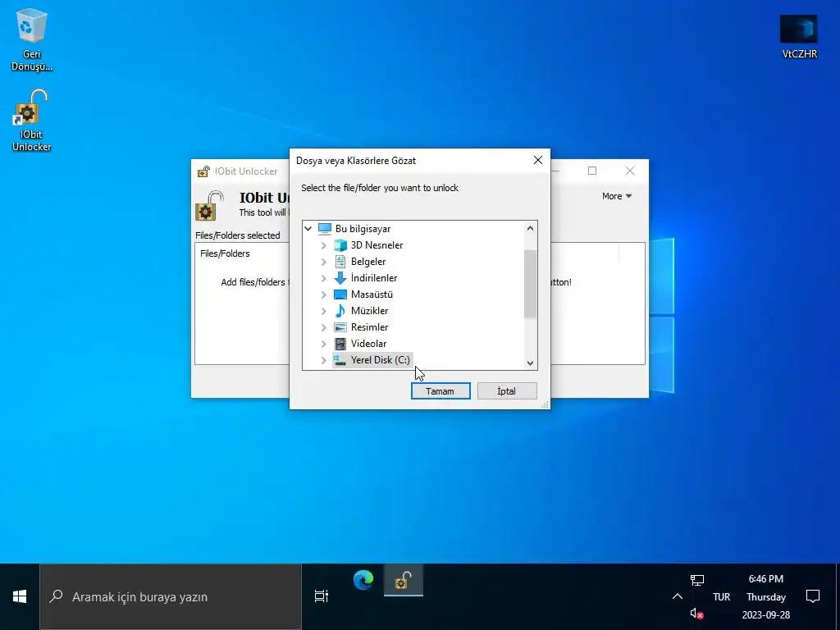The width and height of the screenshot is (840, 630).
Task: Expand the Masaüstü node
Action: click(323, 294)
